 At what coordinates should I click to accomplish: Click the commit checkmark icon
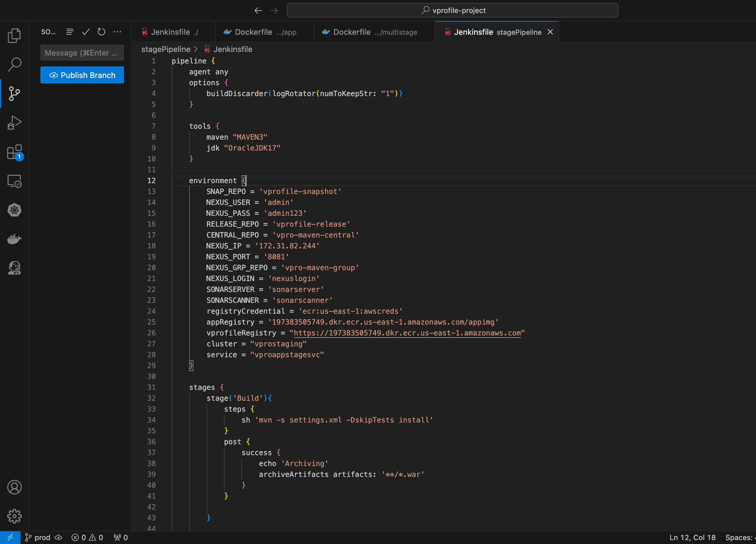pyautogui.click(x=86, y=32)
